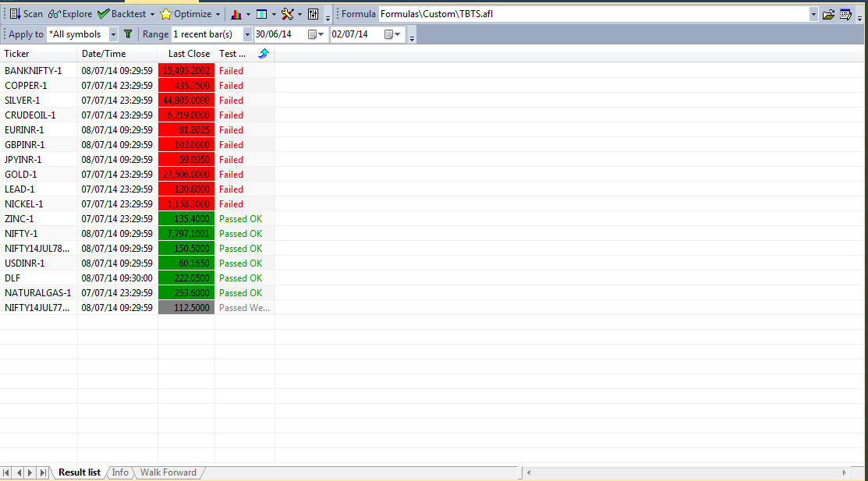This screenshot has height=481, width=868.
Task: Select the USDINR-1 ticker
Action: point(24,263)
